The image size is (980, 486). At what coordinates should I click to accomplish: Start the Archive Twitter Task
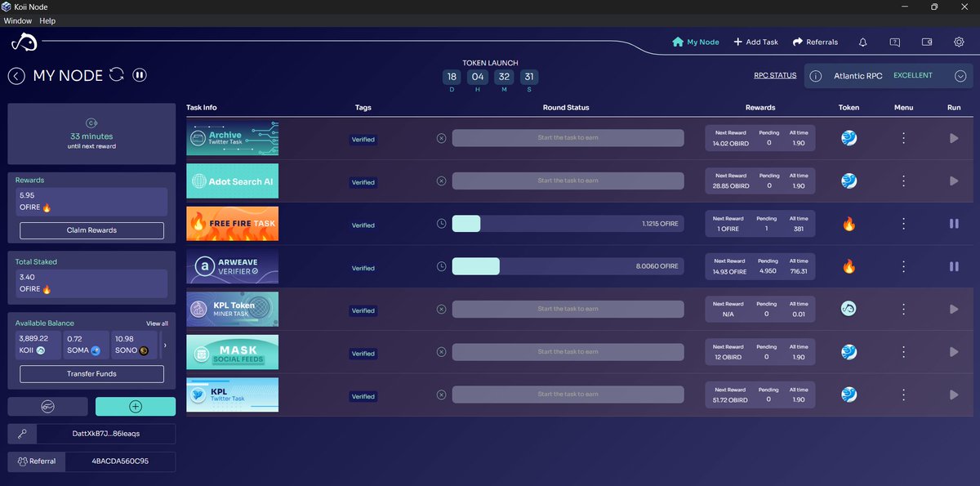pyautogui.click(x=954, y=139)
